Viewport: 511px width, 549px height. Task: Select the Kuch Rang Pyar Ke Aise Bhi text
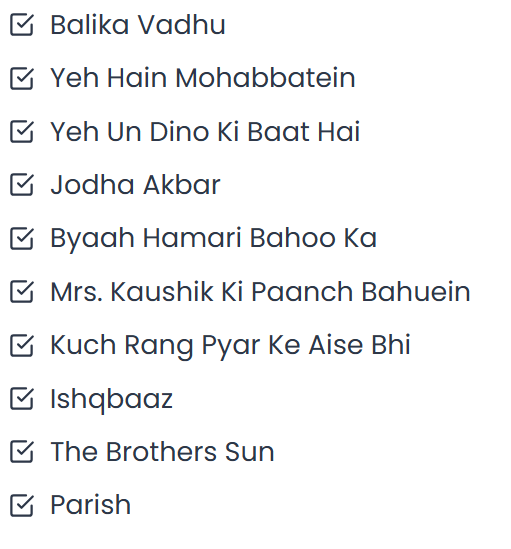point(230,346)
